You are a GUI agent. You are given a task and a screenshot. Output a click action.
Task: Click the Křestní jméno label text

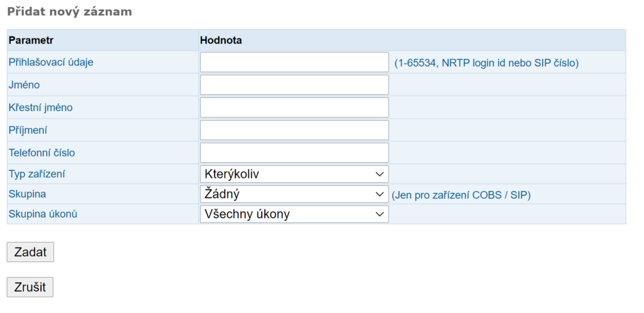pyautogui.click(x=41, y=107)
